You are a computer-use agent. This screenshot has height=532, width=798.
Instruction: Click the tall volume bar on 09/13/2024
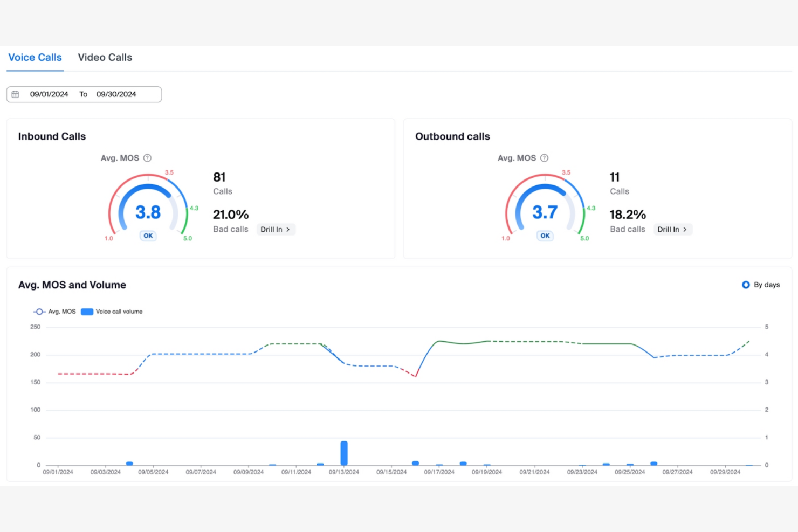(x=344, y=453)
